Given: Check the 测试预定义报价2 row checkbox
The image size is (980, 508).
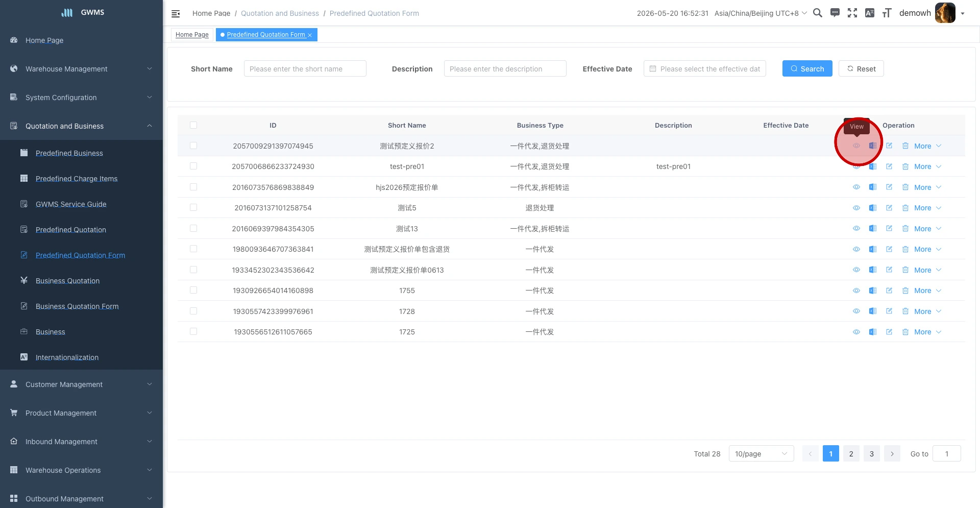Looking at the screenshot, I should (193, 146).
